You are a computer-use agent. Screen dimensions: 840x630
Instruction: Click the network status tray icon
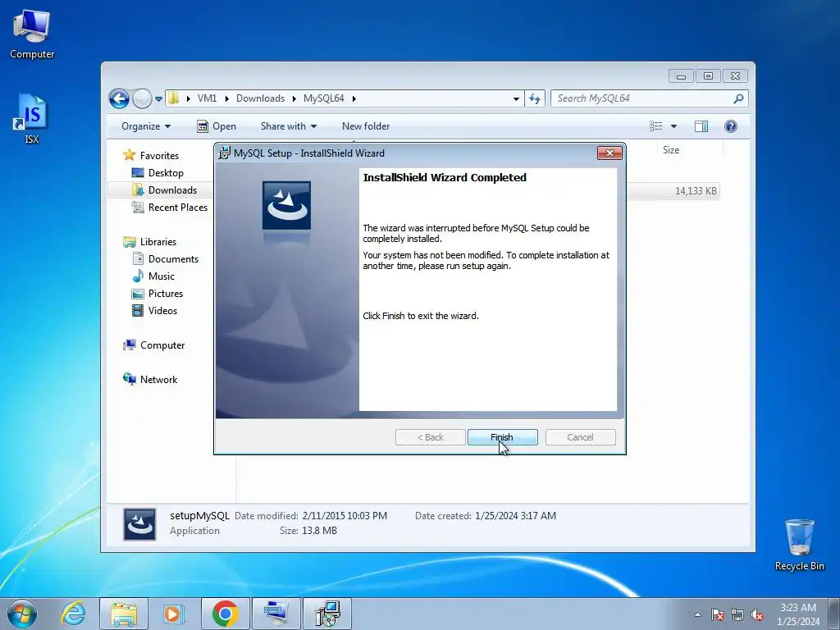pyautogui.click(x=737, y=614)
